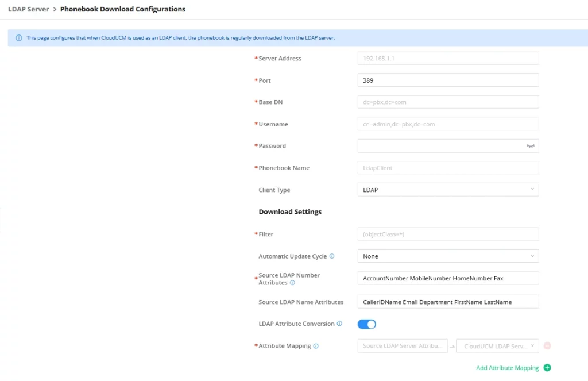Open CloudUCM LDAP Server attribute dropdown

coord(498,346)
